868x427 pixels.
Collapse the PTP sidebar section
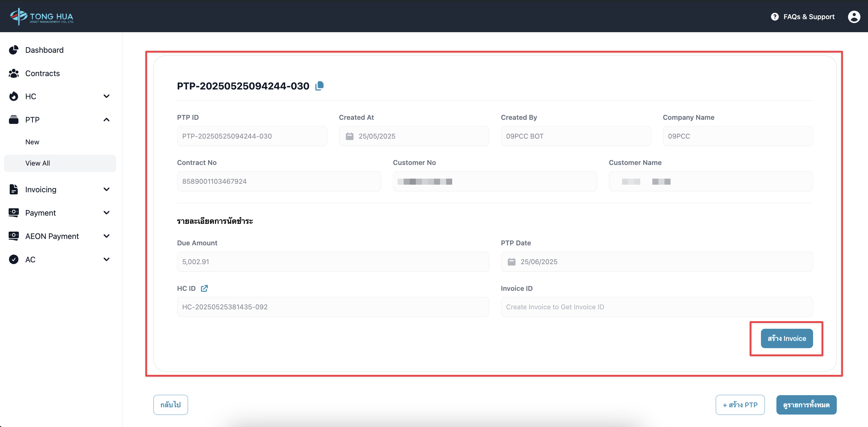pos(106,120)
